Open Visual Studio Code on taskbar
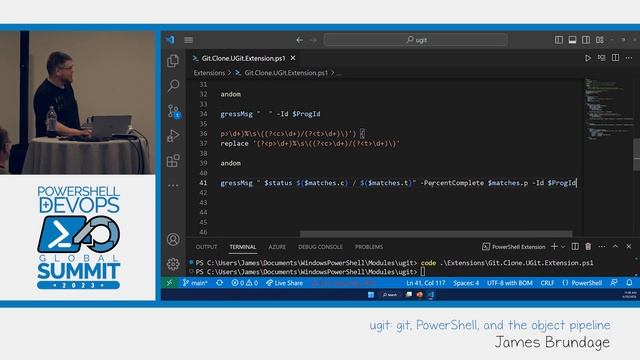This screenshot has width=640, height=360. [x=431, y=295]
